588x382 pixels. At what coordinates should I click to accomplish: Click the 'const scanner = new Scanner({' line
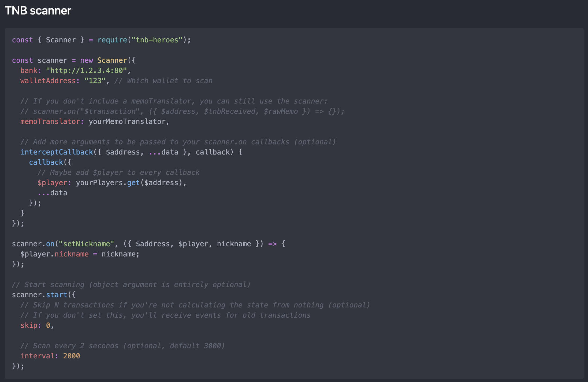pos(74,60)
